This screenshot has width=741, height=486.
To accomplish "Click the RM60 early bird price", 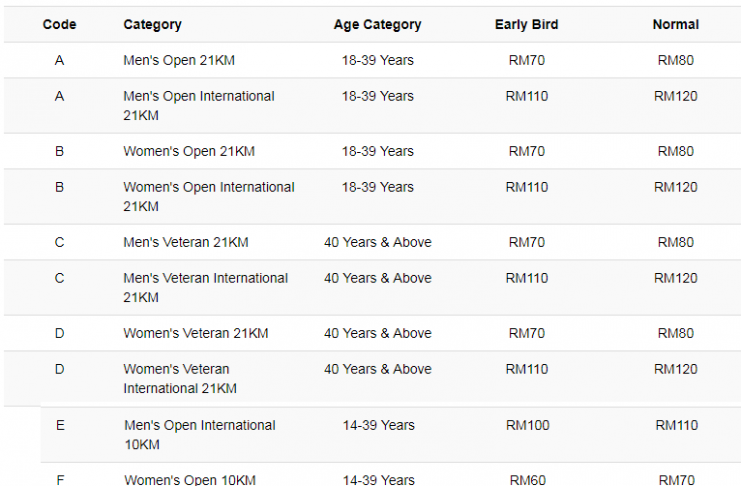I will pyautogui.click(x=527, y=480).
